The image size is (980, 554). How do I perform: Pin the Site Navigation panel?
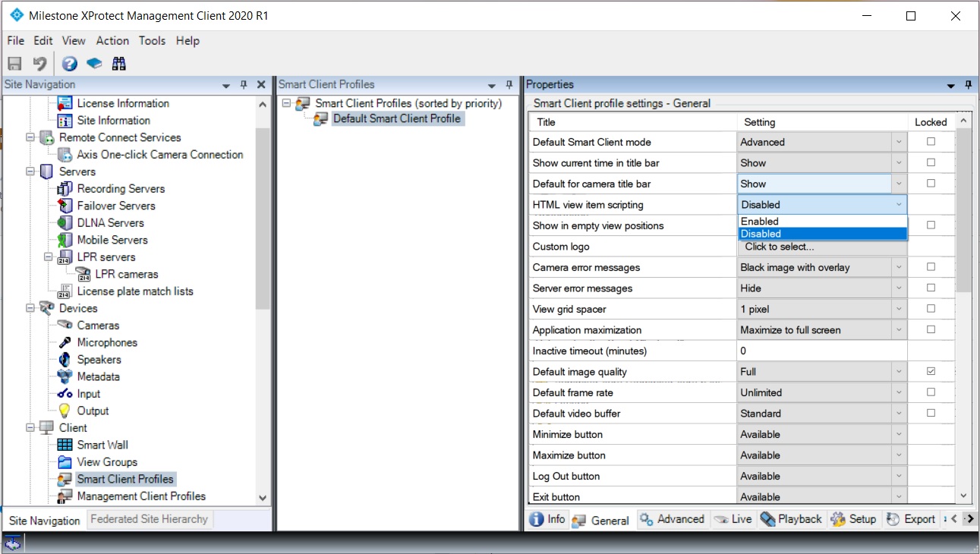click(243, 84)
